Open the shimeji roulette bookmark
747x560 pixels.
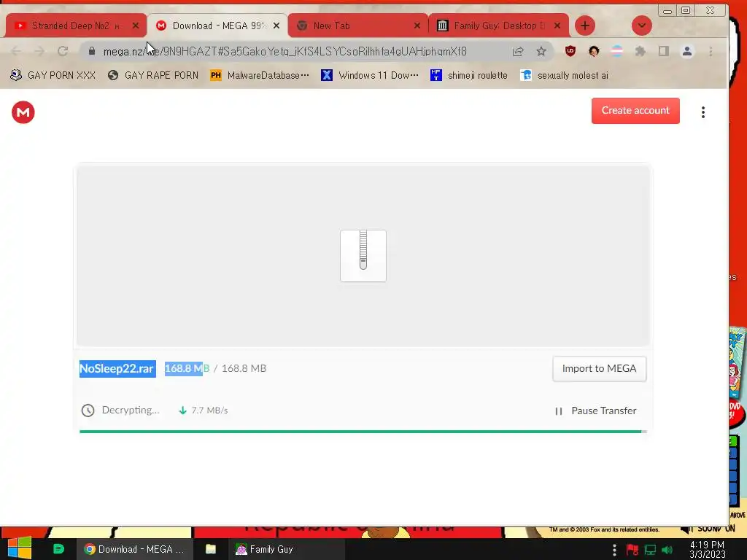point(469,75)
